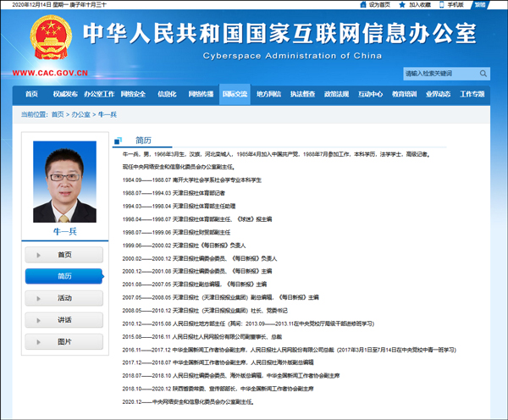Click the 1988.07—1994.03 天津日报社 resume line
This screenshot has height=420, width=508.
coord(174,193)
